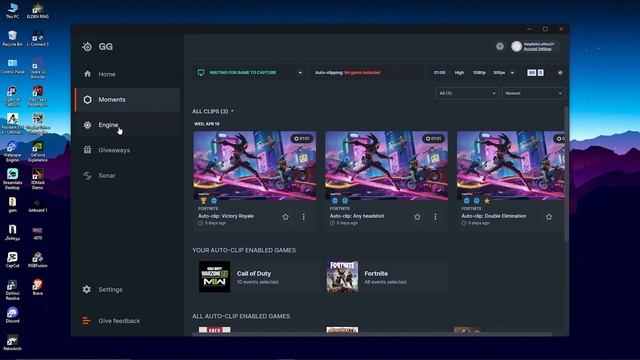Viewport: 640px width, 360px height.
Task: Open the notifications icon beside the avatar
Action: point(500,46)
